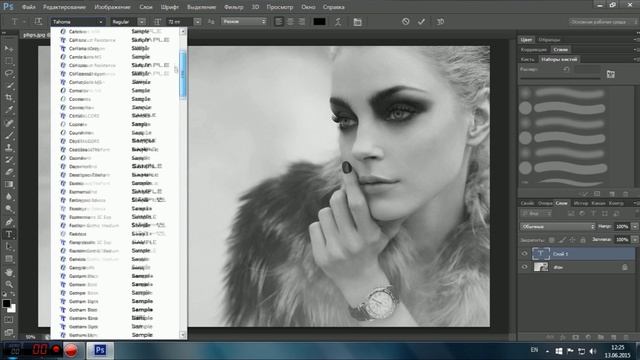Hide the background layer Фон

524,267
